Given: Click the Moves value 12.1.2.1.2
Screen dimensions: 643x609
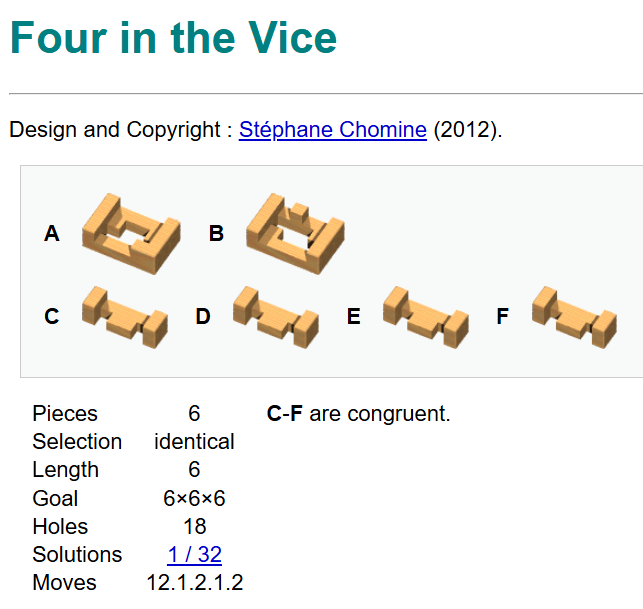Looking at the screenshot, I should click(x=194, y=582).
